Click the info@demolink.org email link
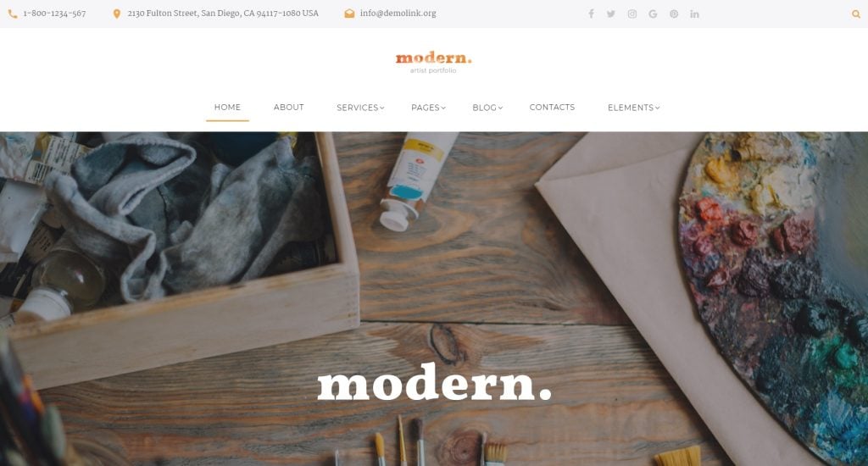This screenshot has width=868, height=466. [x=398, y=14]
